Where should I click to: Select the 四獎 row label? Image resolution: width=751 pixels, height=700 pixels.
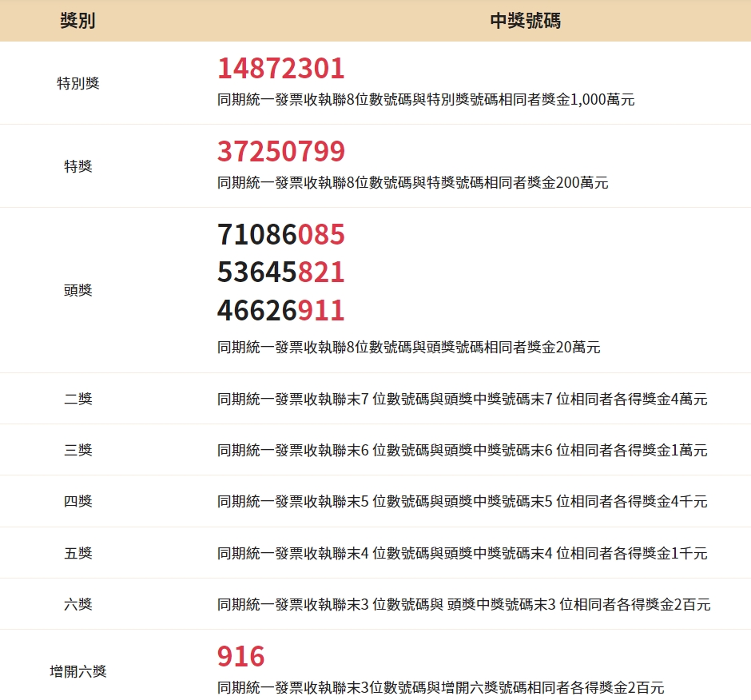(78, 501)
